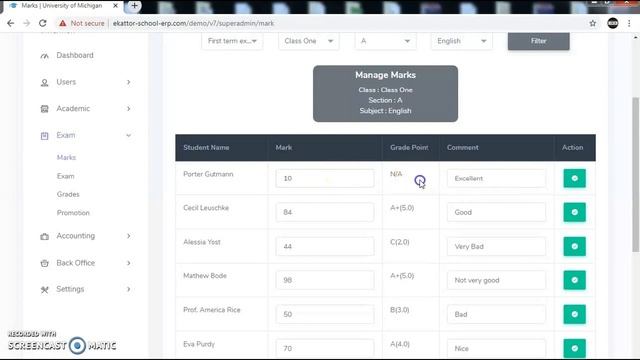Click the Excellent comment field
This screenshot has width=640, height=360.
pyautogui.click(x=496, y=178)
